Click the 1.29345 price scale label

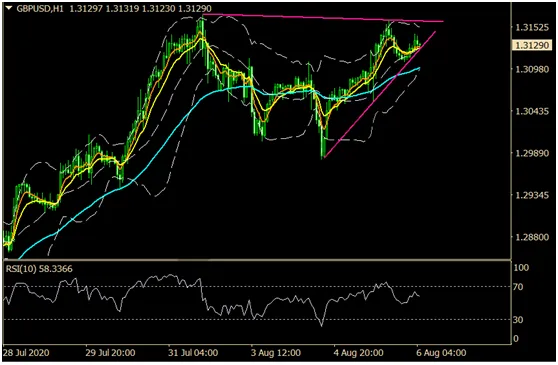[532, 195]
